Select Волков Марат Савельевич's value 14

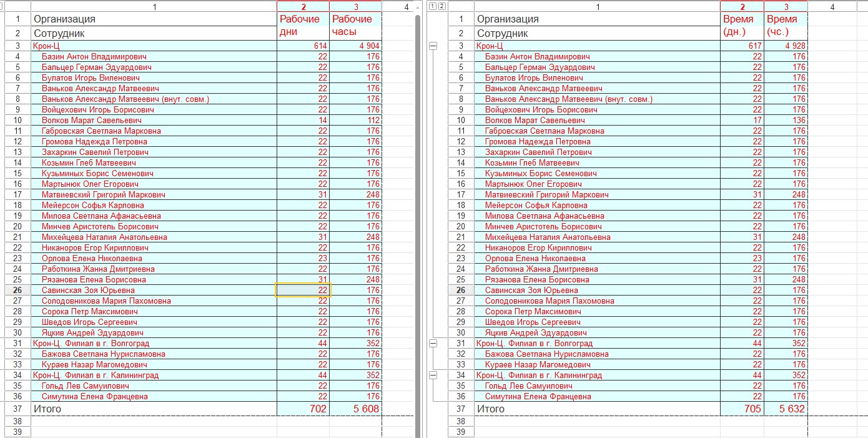point(303,120)
